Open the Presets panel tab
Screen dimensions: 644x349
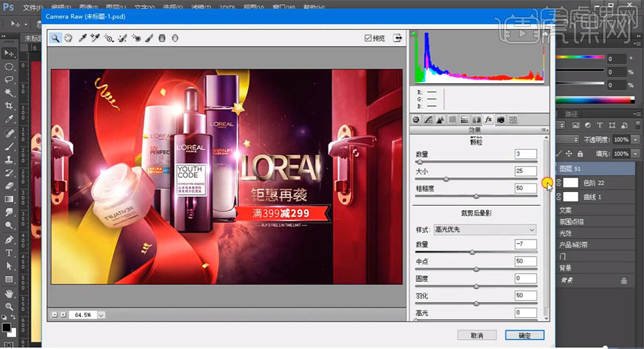513,120
